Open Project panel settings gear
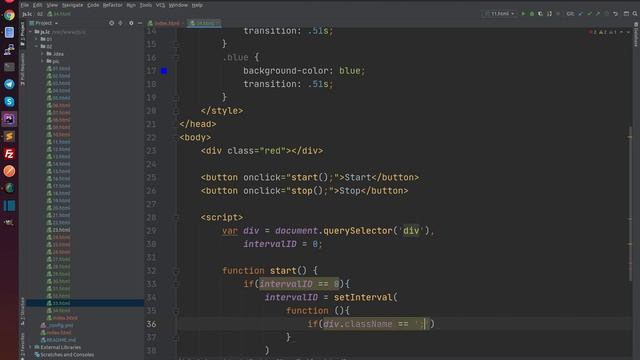640x360 pixels. [131, 23]
